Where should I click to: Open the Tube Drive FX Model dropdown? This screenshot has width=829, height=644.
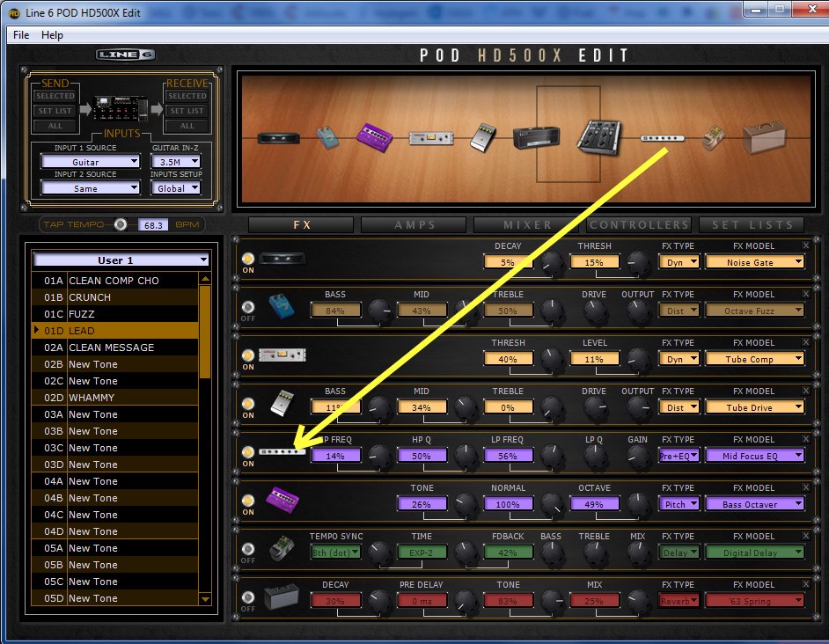point(755,407)
